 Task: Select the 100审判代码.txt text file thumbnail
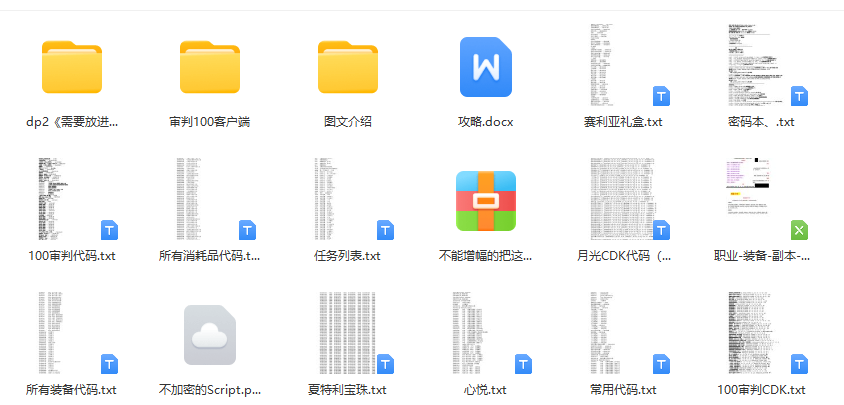tap(72, 200)
